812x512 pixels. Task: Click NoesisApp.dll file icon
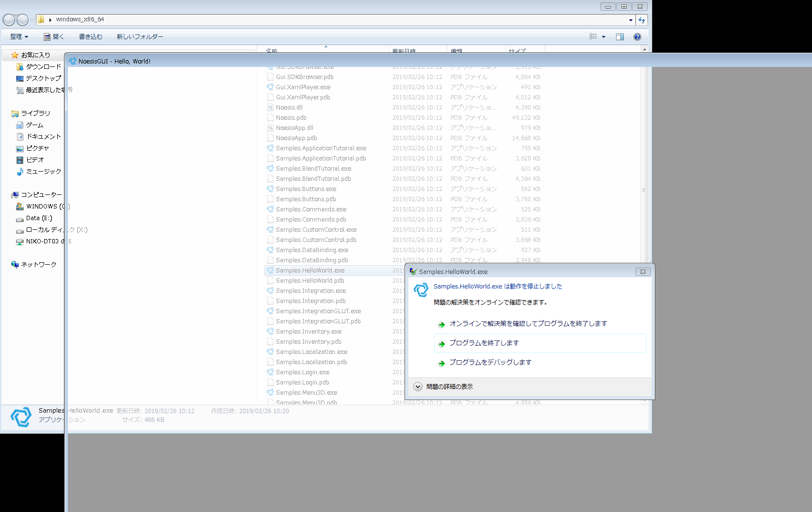(x=270, y=128)
